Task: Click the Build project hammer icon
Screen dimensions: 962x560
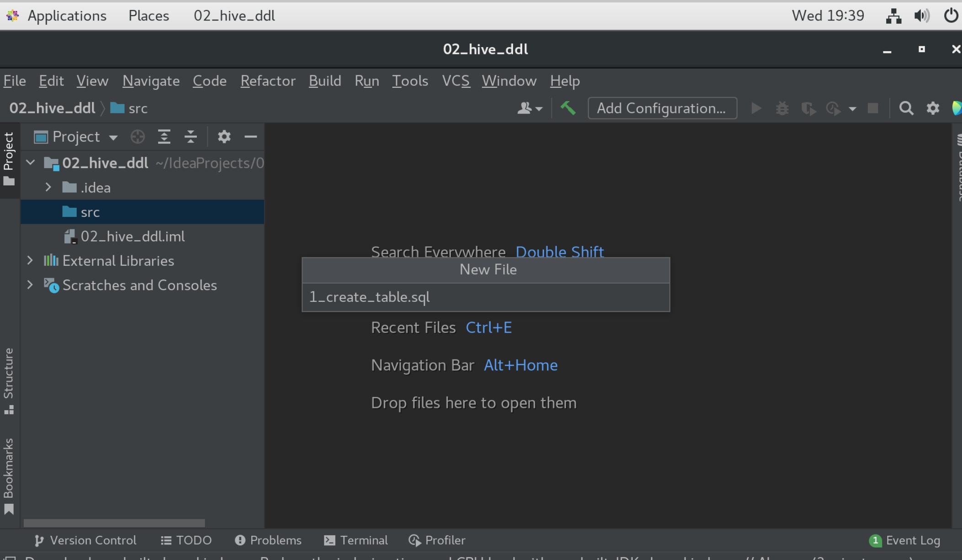Action: pyautogui.click(x=568, y=108)
